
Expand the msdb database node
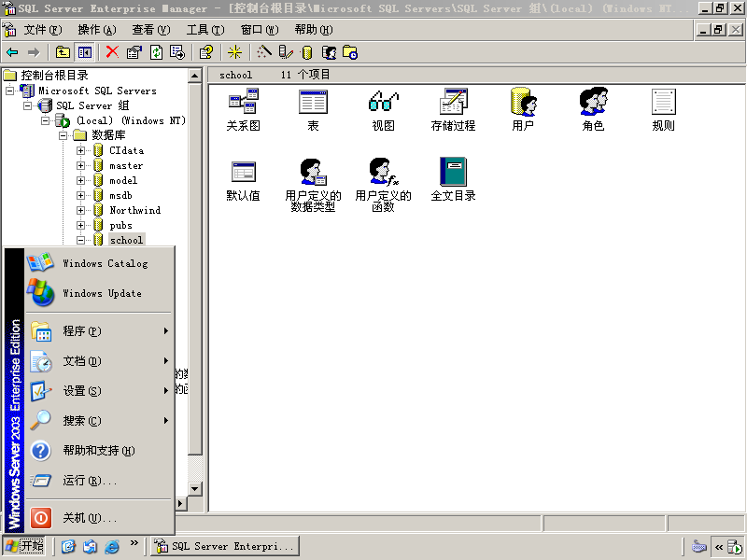click(x=80, y=195)
